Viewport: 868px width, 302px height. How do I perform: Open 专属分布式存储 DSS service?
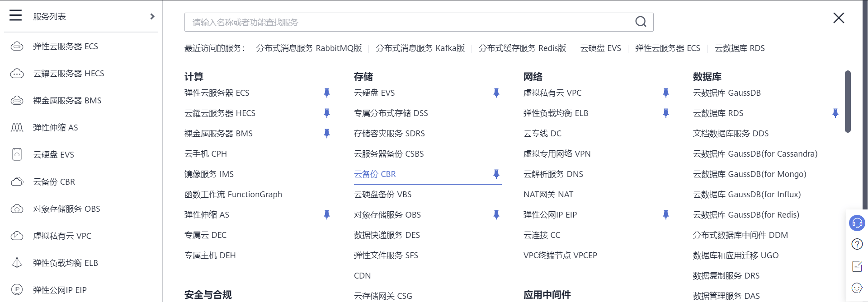[x=391, y=113]
